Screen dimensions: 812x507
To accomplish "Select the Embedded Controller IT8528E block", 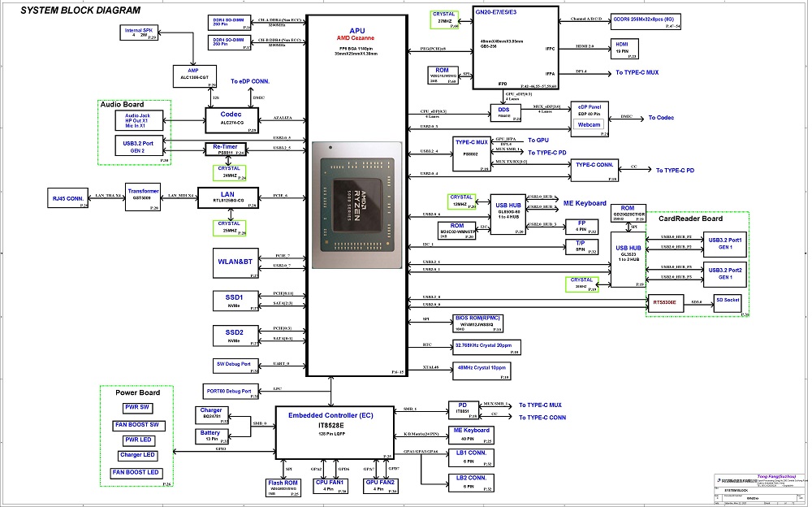I will pos(335,427).
